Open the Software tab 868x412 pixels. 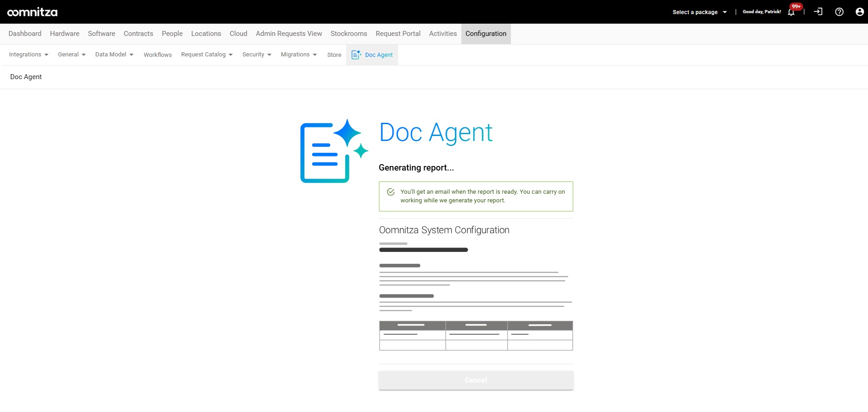point(101,34)
